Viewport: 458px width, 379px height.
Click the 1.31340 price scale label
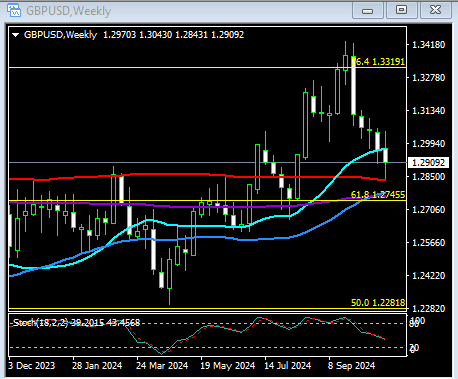tap(429, 111)
